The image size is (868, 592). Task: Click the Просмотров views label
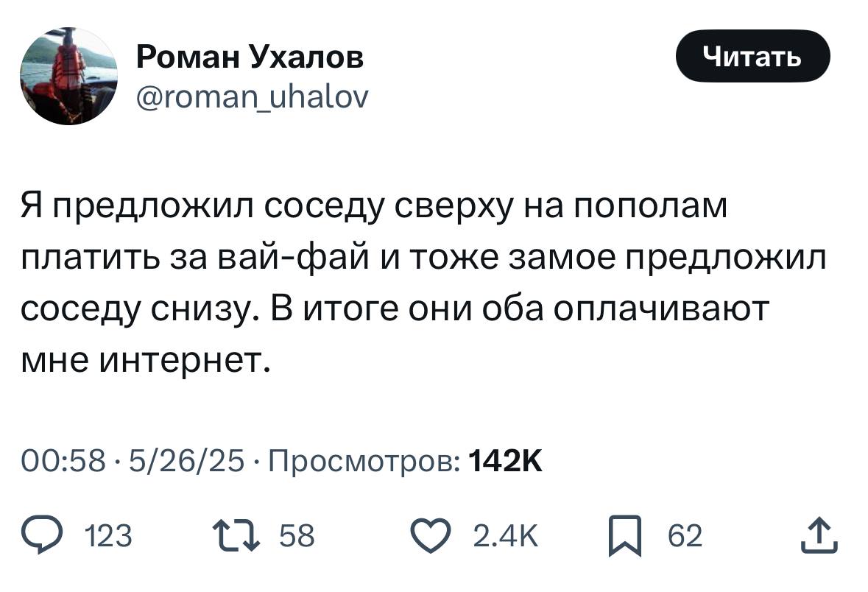click(x=364, y=462)
